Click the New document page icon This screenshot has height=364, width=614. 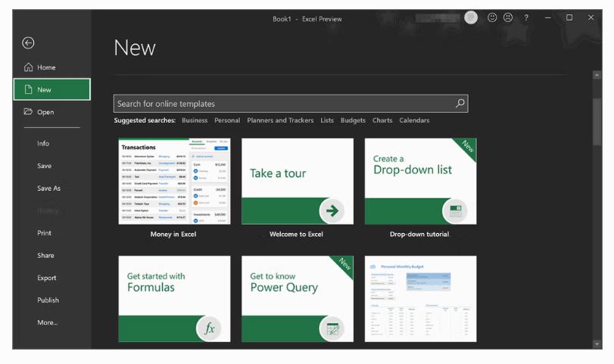click(28, 89)
